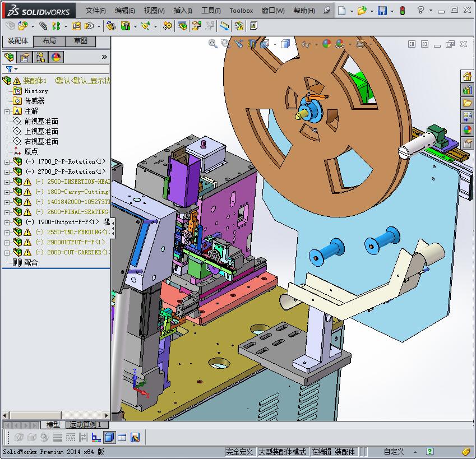
Task: Open the Toolbox menu
Action: [x=241, y=11]
